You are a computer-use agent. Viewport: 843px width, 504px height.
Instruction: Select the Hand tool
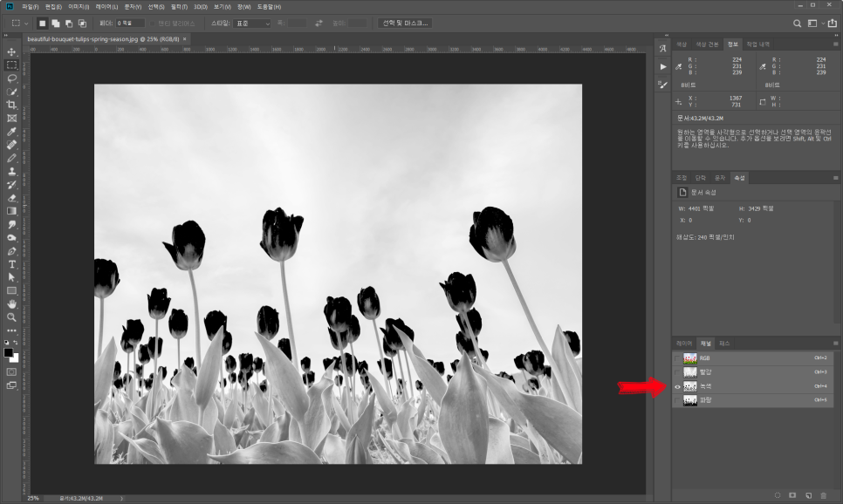coord(11,303)
